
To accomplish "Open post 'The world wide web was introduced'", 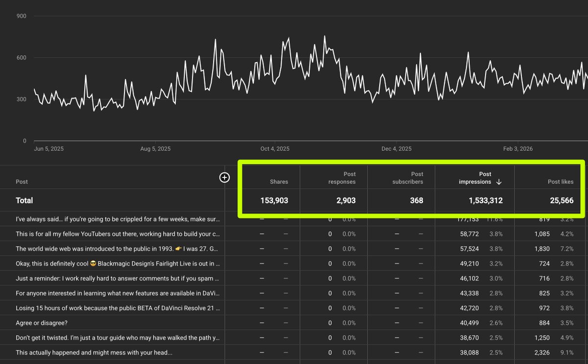I will pyautogui.click(x=118, y=249).
